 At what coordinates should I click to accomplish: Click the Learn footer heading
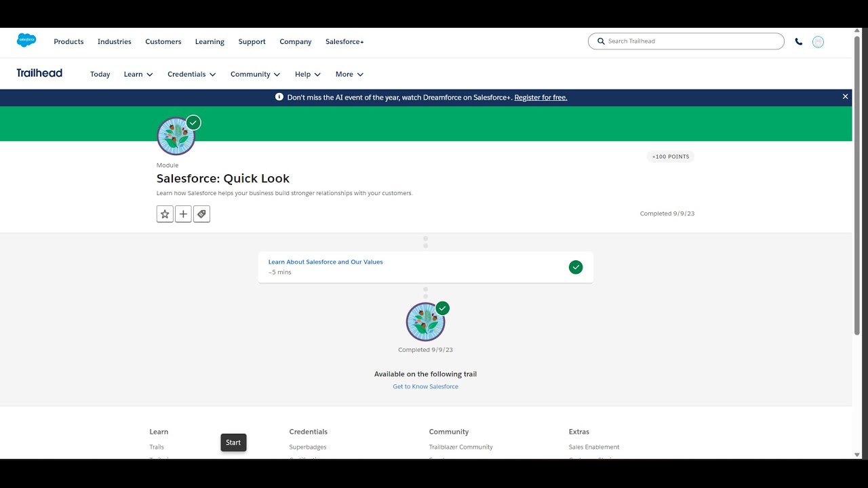159,432
